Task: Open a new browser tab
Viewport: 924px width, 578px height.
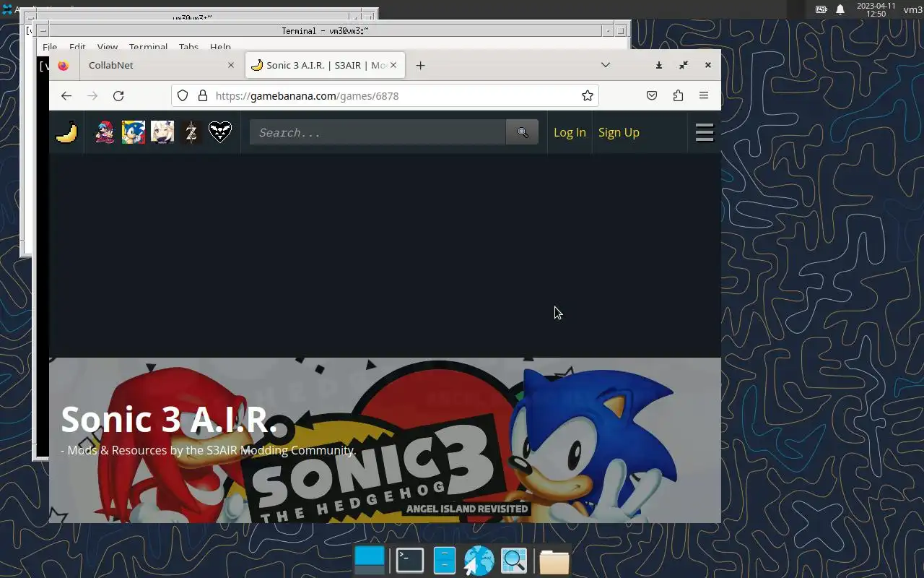Action: coord(420,65)
